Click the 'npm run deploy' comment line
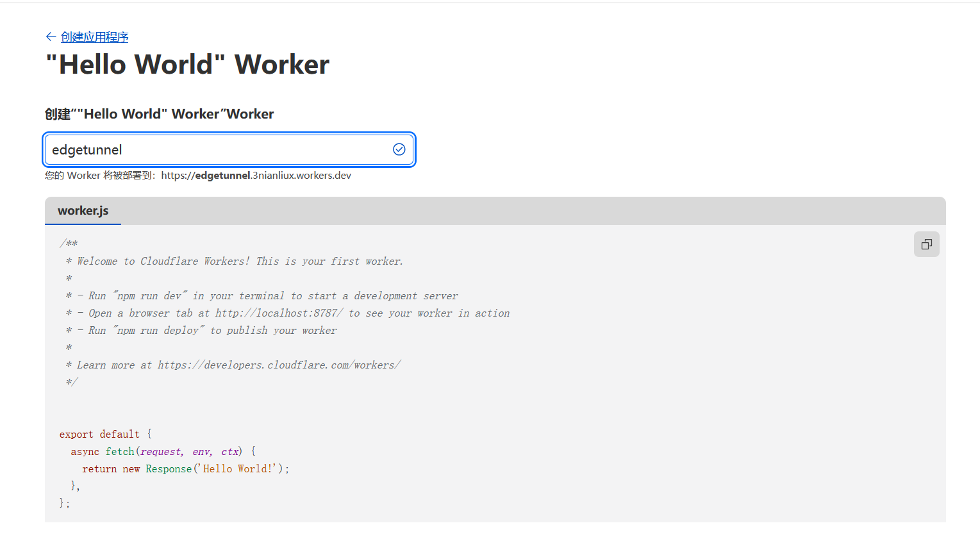Screen dimensions: 980x555 tap(201, 330)
